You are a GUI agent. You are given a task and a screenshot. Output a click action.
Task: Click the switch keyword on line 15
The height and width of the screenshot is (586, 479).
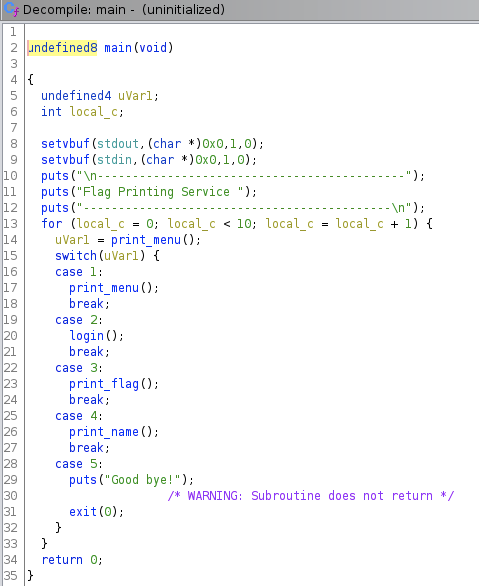click(76, 256)
